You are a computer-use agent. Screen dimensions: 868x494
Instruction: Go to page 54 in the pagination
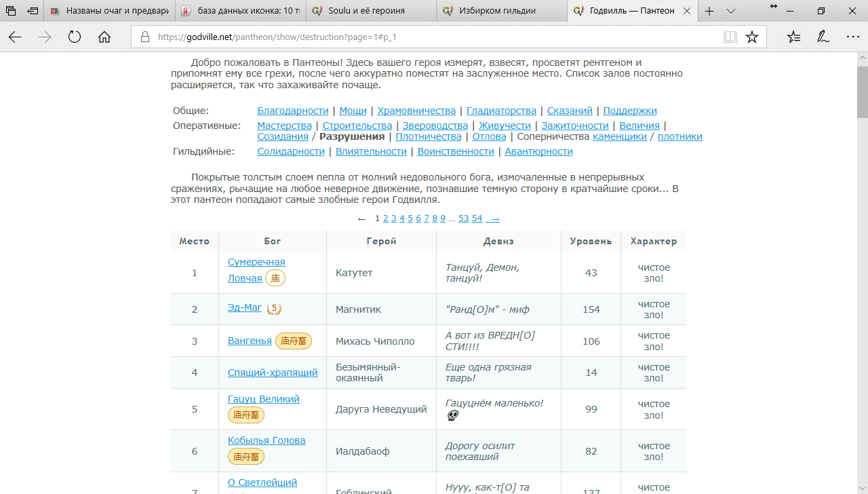click(x=477, y=218)
